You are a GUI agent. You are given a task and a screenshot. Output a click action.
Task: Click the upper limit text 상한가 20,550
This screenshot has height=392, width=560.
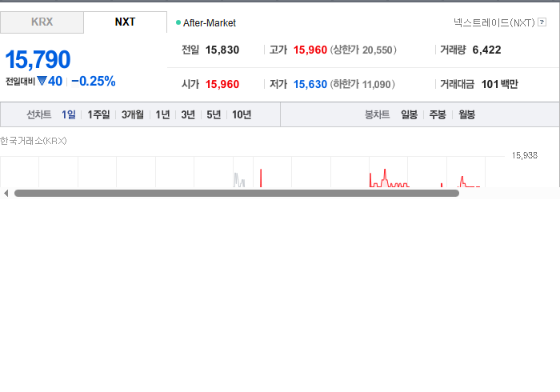click(x=363, y=50)
